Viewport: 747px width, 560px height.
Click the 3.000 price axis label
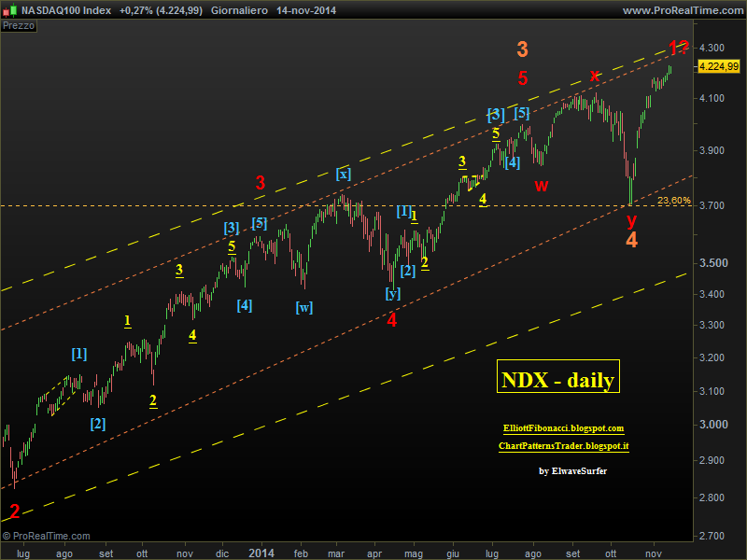(x=712, y=425)
